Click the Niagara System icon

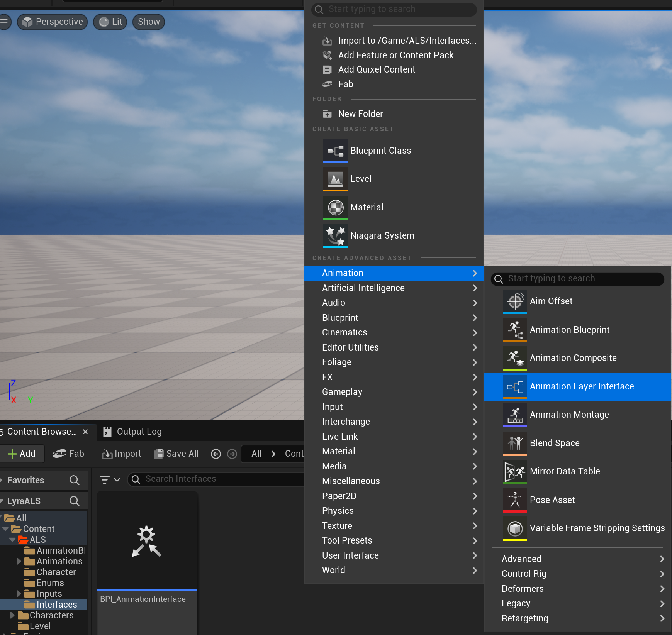tap(335, 236)
